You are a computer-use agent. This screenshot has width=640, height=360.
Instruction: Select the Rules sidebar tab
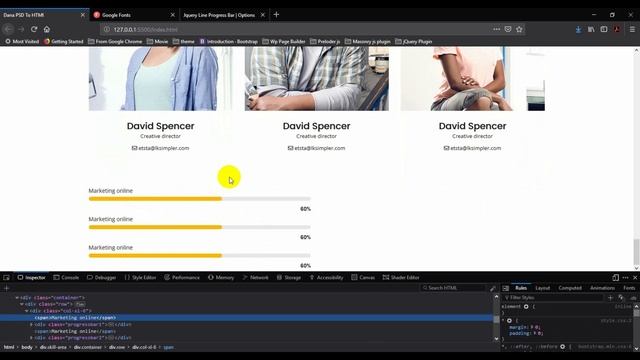[521, 288]
